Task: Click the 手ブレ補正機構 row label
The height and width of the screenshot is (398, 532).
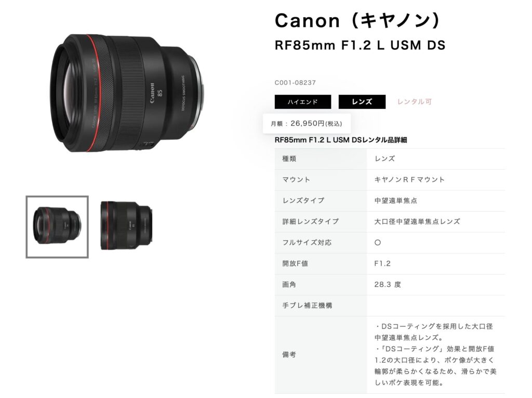Action: [307, 306]
